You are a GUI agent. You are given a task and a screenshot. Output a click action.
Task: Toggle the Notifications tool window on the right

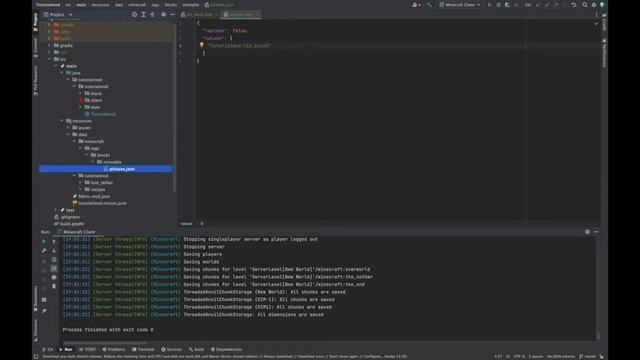604,54
